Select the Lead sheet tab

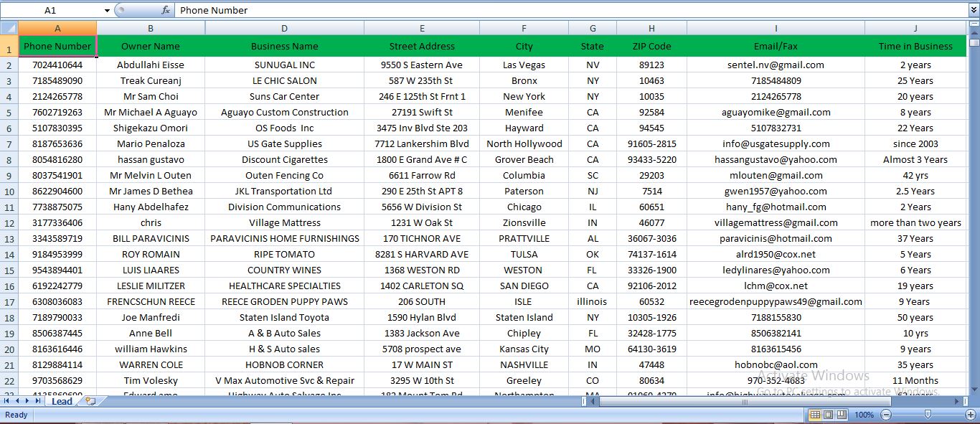tap(62, 401)
